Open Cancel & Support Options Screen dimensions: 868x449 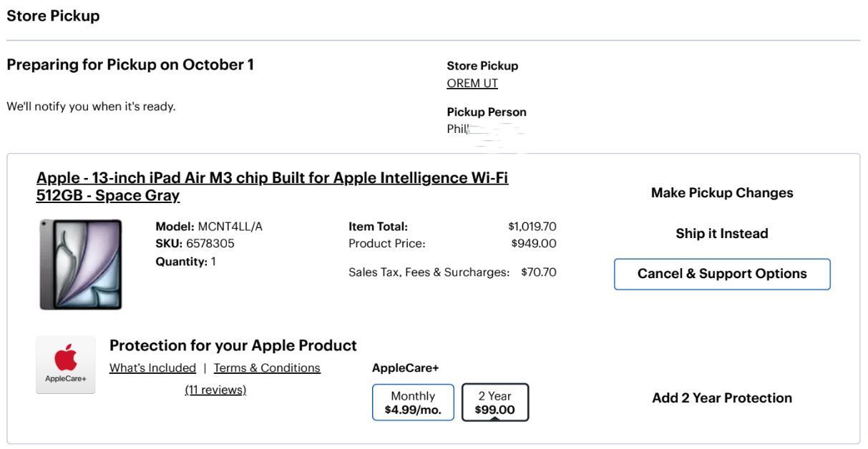click(722, 274)
